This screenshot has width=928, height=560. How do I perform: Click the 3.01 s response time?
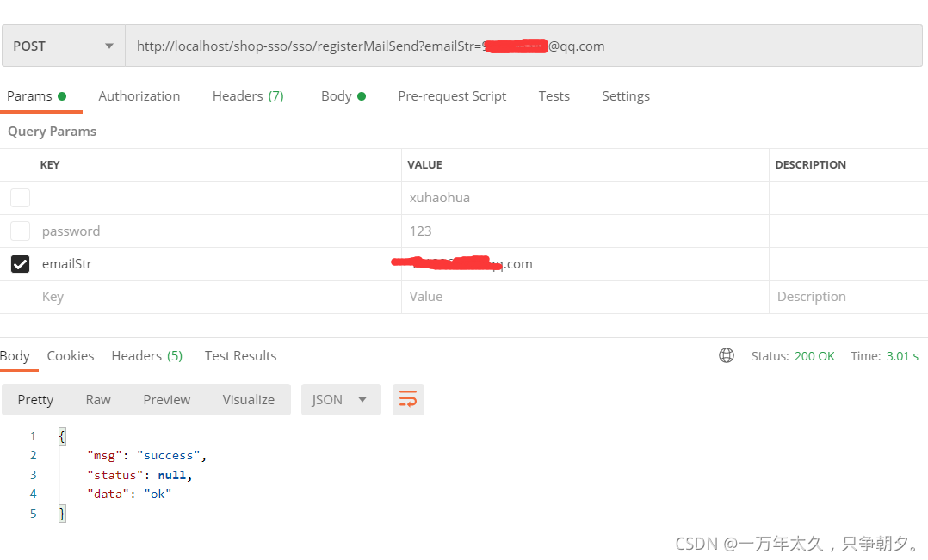902,356
